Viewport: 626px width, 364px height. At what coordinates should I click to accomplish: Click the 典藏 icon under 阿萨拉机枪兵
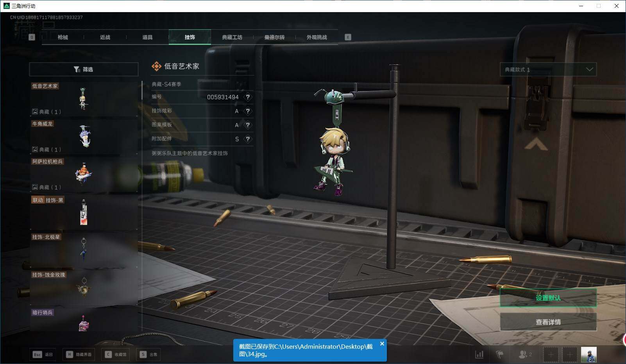pos(35,187)
